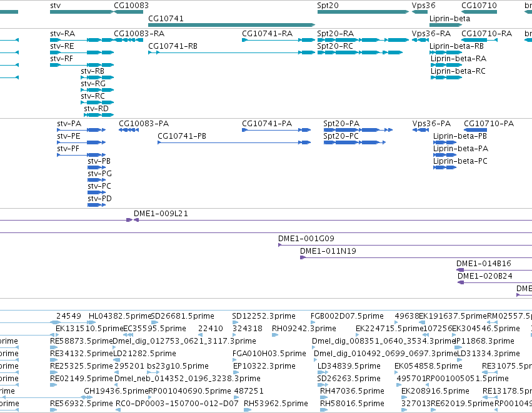The height and width of the screenshot is (413, 532).
Task: Select the Spt20 gene bar
Action: tap(363, 12)
